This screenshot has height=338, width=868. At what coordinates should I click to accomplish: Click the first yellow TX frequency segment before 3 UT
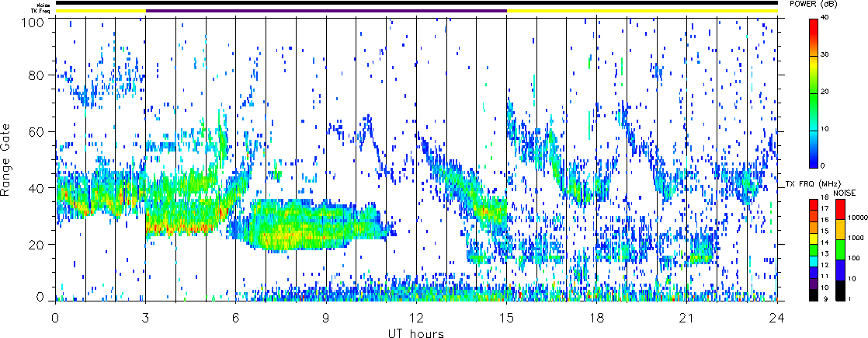pos(101,10)
